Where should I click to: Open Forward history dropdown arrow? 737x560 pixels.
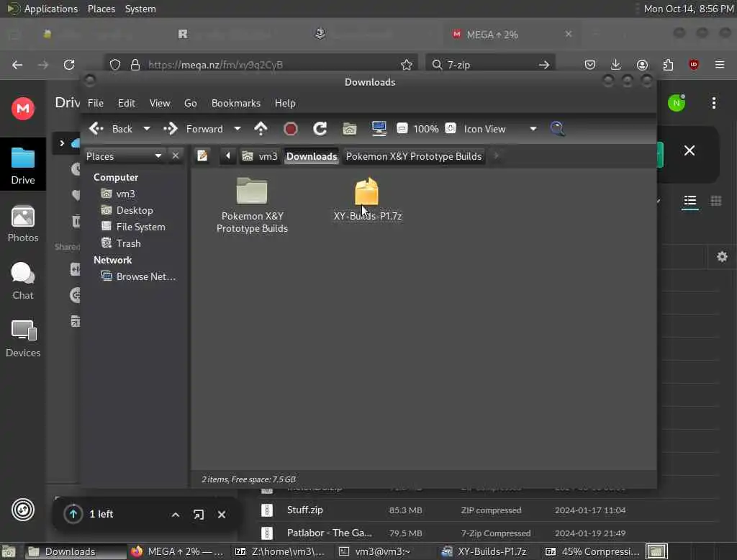pyautogui.click(x=238, y=129)
